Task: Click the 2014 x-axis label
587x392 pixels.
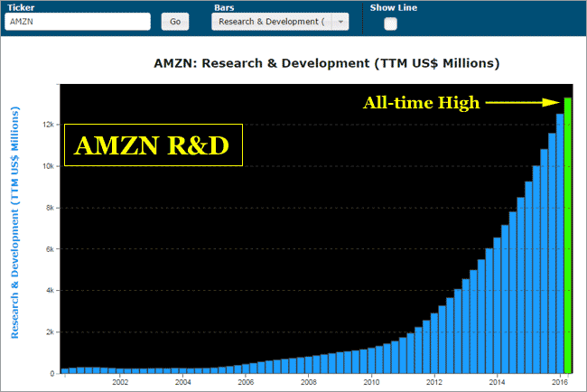Action: pos(497,382)
